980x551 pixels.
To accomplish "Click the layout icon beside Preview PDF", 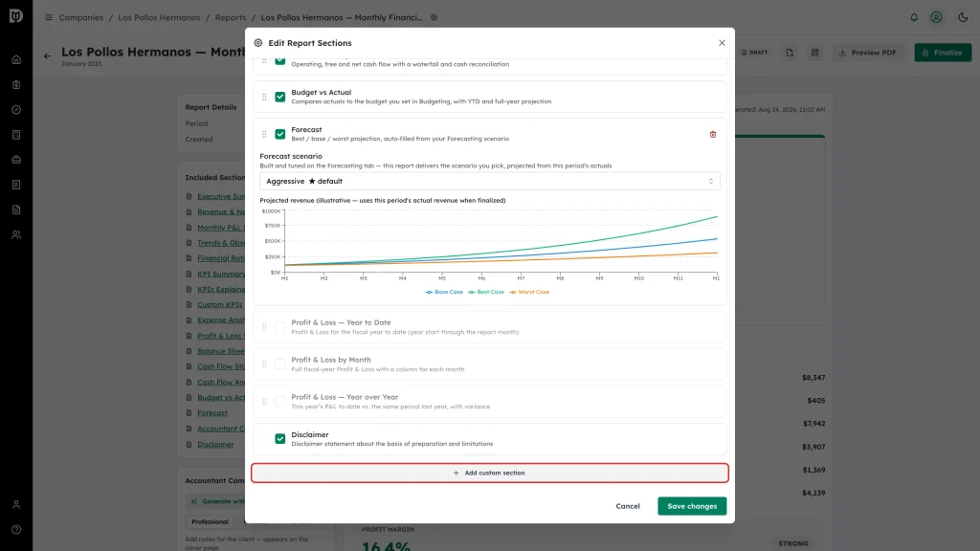I will point(815,53).
